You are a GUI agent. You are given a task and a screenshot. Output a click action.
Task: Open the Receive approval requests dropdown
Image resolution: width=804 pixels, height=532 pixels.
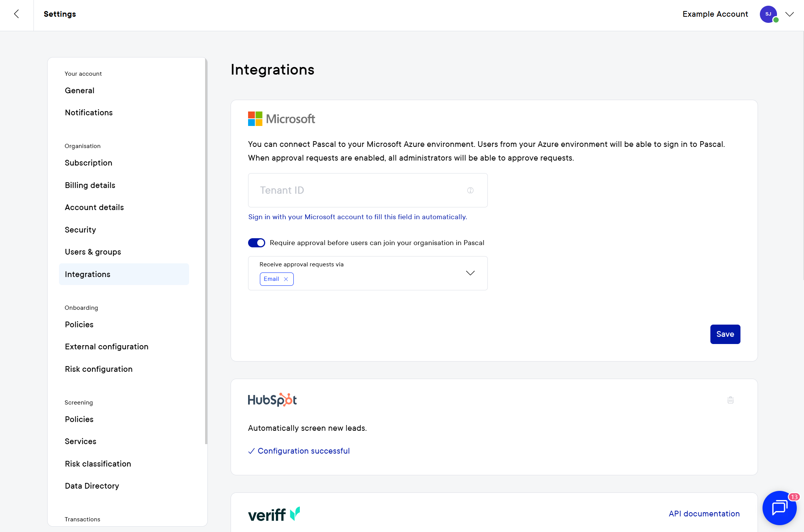[x=470, y=273]
